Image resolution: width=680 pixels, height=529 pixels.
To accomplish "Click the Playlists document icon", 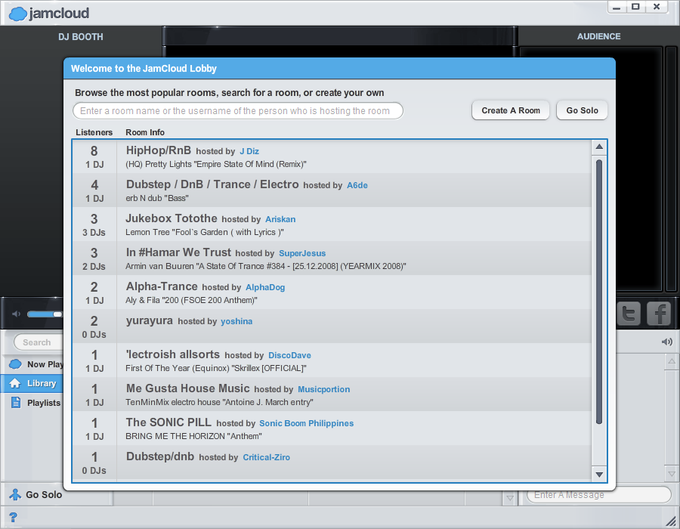I will pyautogui.click(x=16, y=402).
